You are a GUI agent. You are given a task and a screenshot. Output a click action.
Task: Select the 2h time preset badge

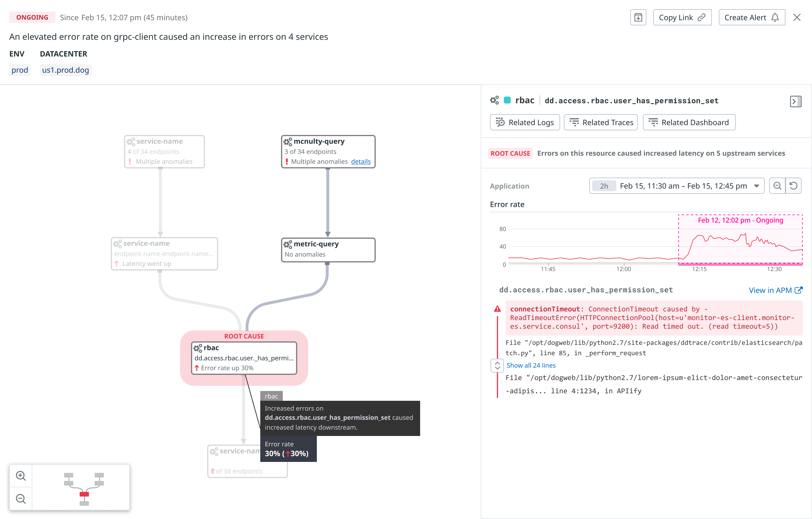click(x=604, y=186)
